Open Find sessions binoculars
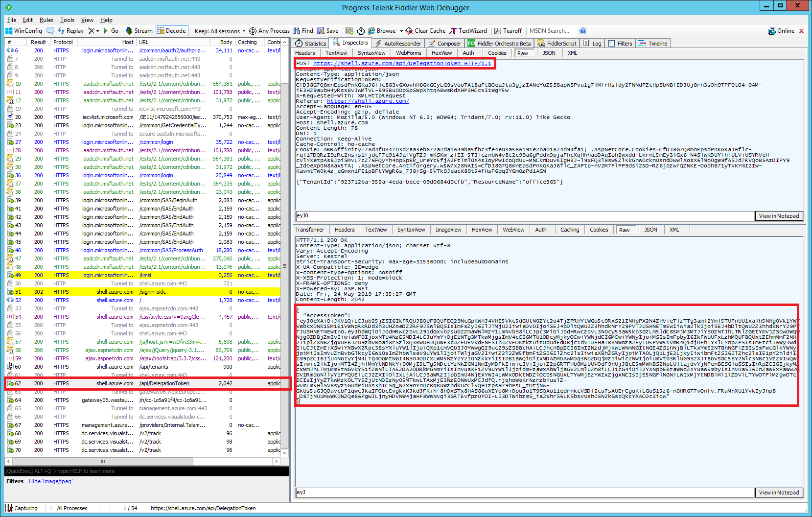This screenshot has width=812, height=517. pos(303,31)
